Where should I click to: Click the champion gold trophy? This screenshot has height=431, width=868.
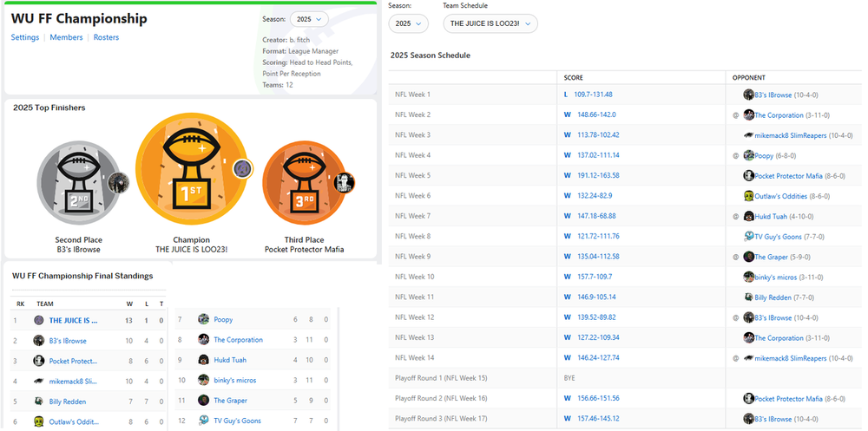[x=192, y=167]
